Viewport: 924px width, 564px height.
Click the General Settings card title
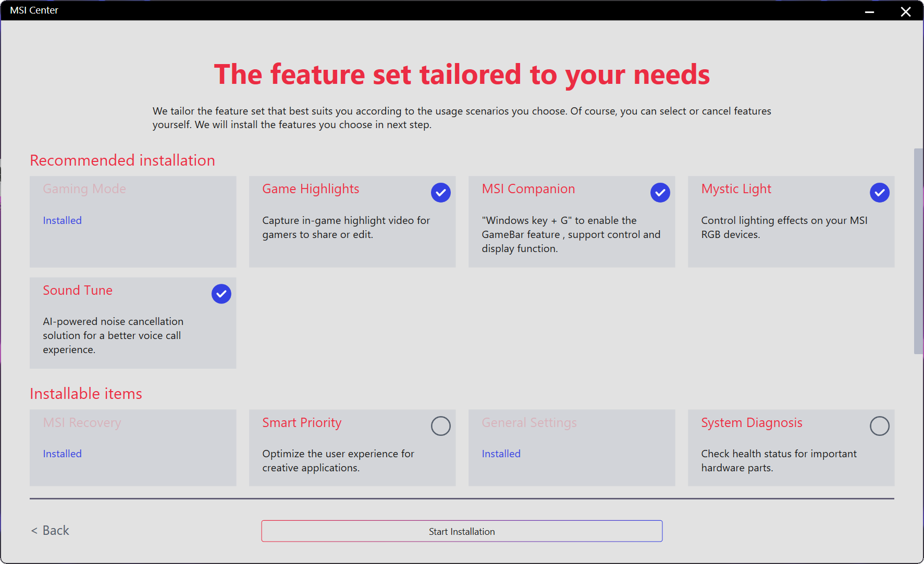coord(529,423)
